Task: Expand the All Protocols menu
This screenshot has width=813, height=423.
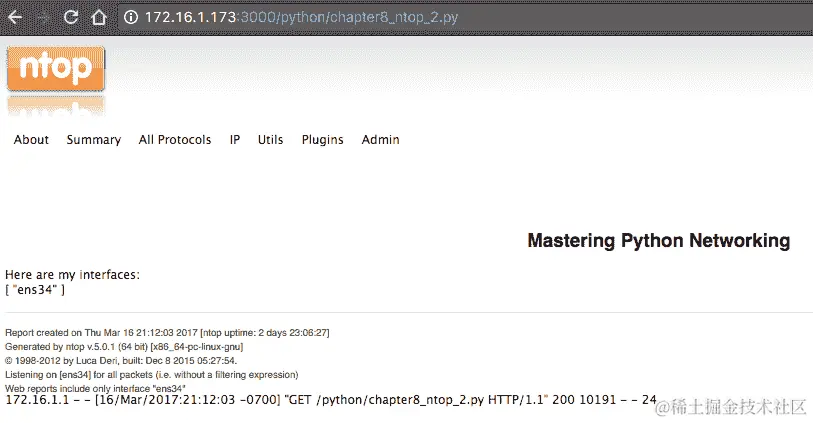Action: [x=175, y=139]
